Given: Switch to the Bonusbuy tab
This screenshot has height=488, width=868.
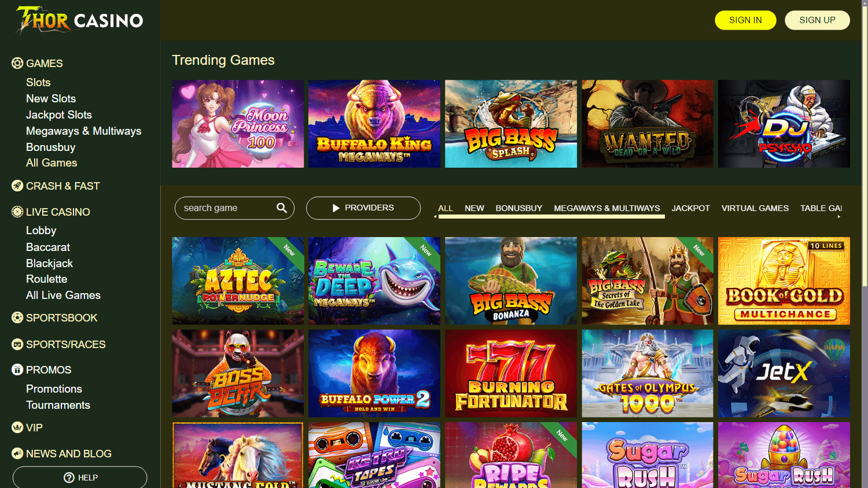Looking at the screenshot, I should 519,208.
